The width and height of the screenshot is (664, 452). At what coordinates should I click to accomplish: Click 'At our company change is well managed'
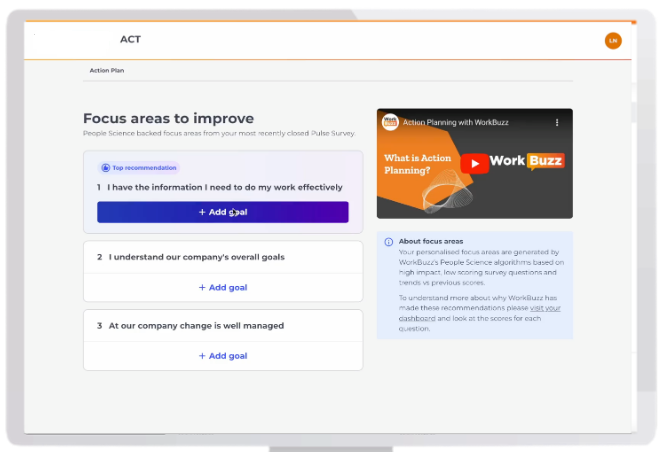click(196, 326)
